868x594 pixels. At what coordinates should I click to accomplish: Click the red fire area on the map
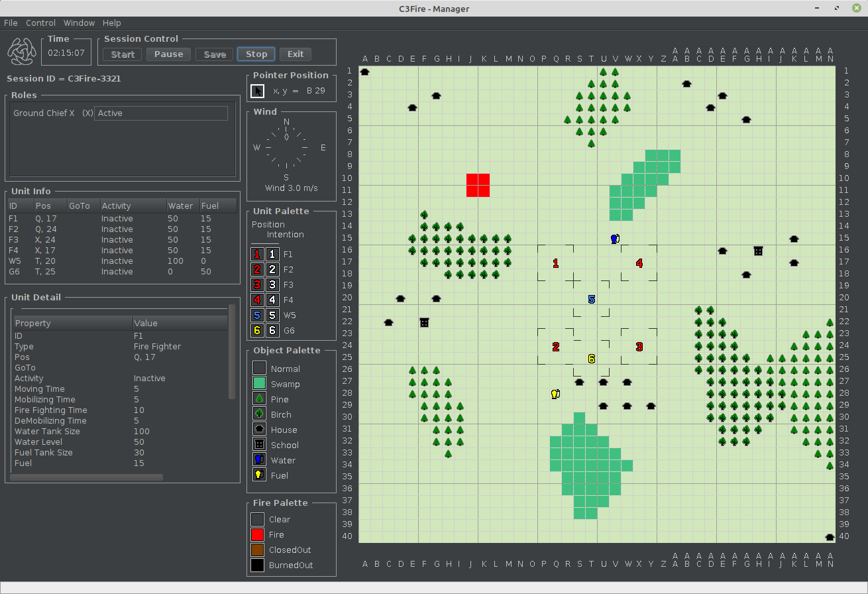click(478, 186)
